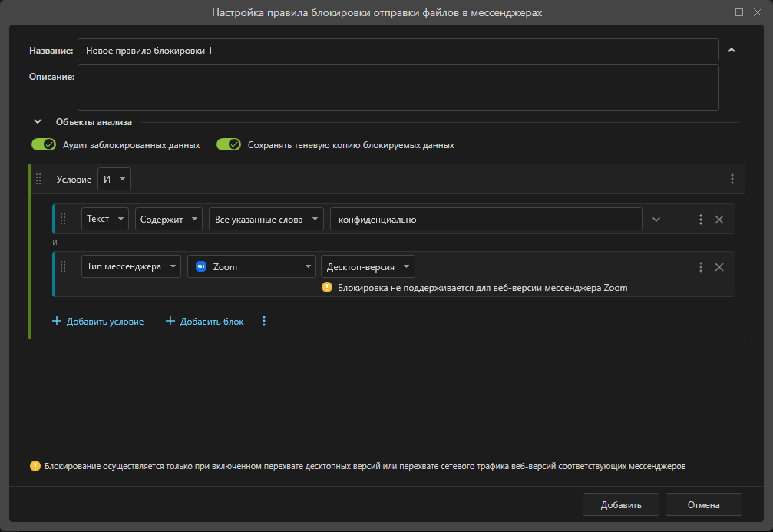
Task: Open the Содержит operator dropdown
Action: point(168,219)
